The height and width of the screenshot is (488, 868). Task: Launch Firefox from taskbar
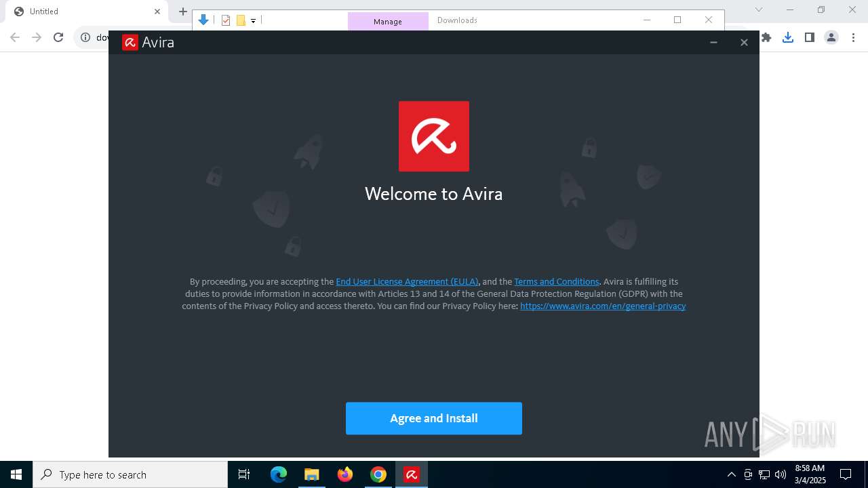(345, 474)
